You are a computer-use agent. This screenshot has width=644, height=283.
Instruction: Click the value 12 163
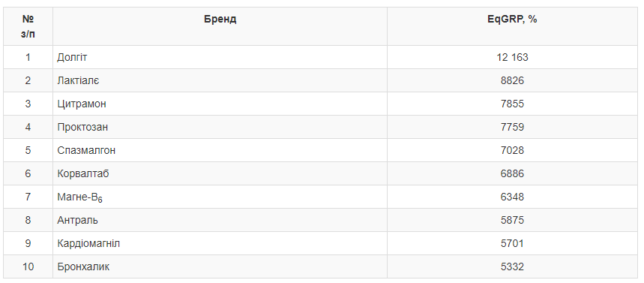click(x=512, y=57)
